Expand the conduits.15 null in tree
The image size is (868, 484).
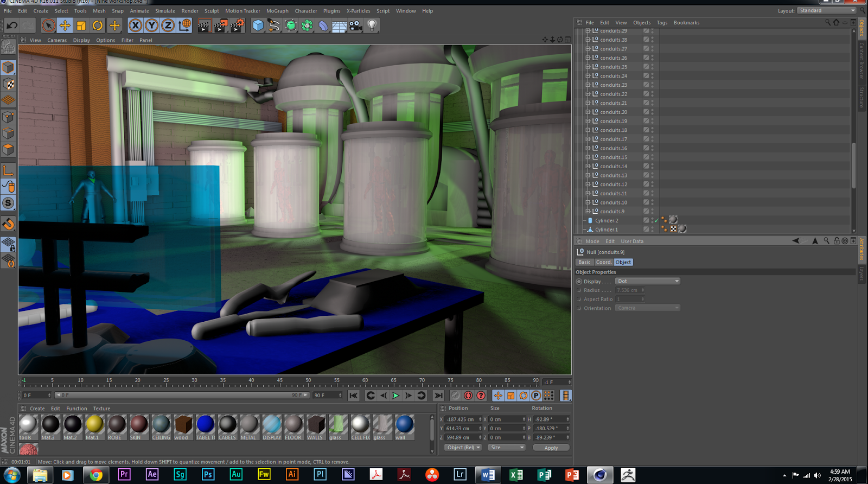(x=588, y=157)
